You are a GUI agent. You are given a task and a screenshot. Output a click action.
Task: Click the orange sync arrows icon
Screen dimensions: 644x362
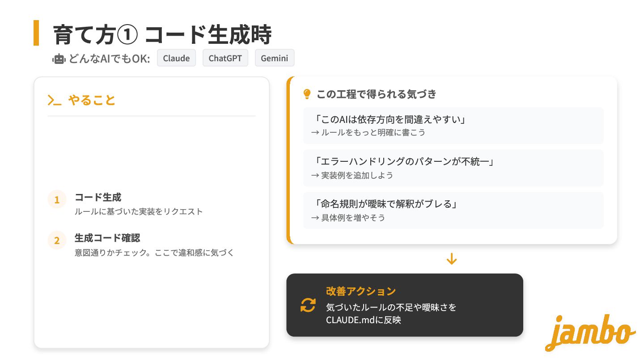[x=308, y=305]
